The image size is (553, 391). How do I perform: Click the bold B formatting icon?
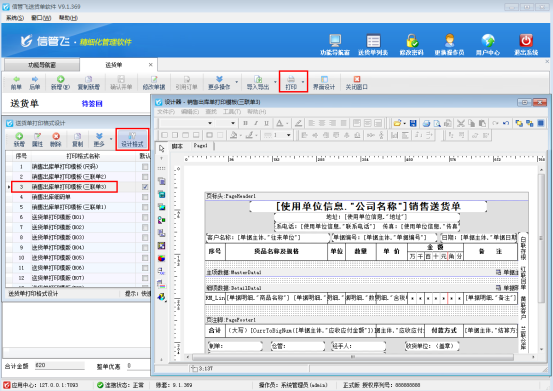(245, 123)
